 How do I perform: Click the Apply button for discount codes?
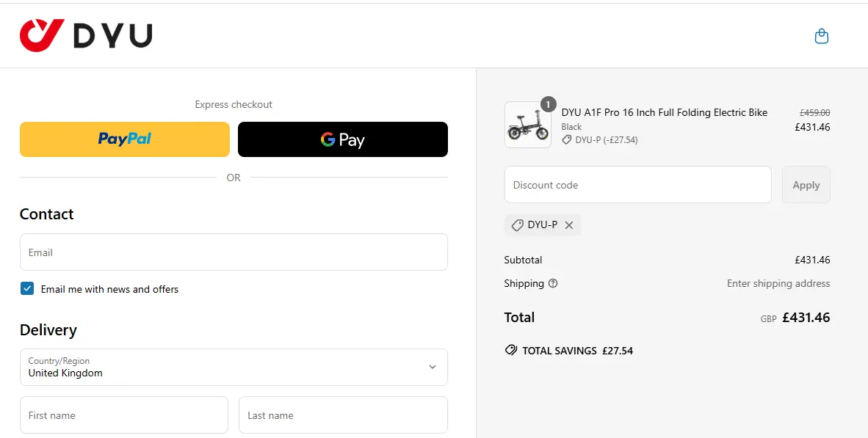tap(806, 184)
